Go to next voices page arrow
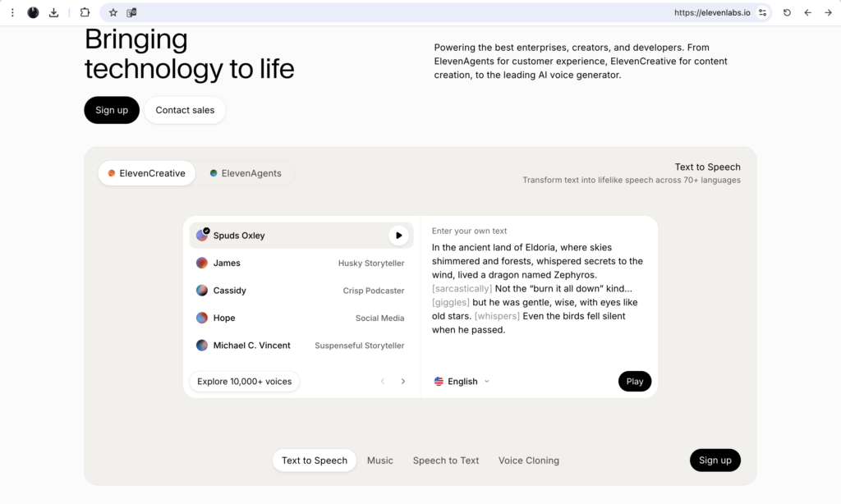The width and height of the screenshot is (841, 504). tap(403, 382)
